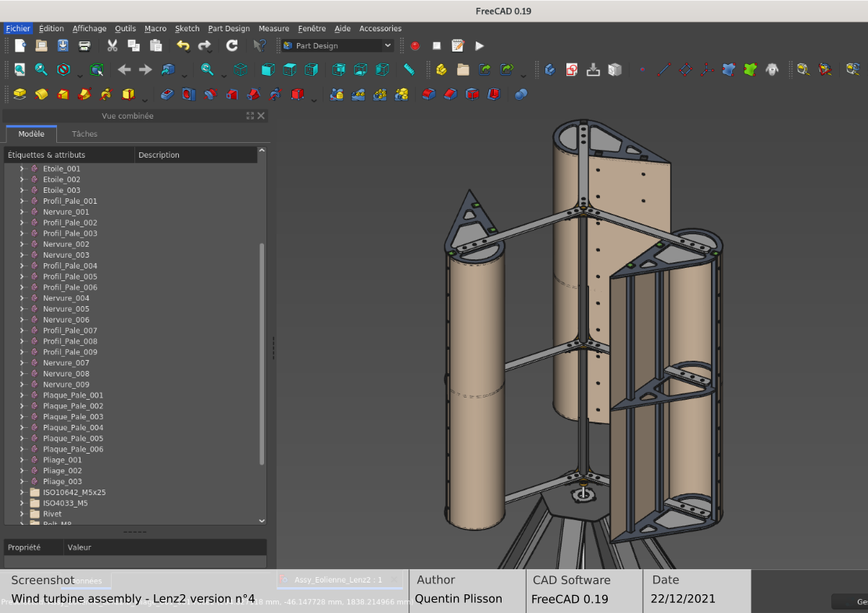
Task: Open the Sketch menu
Action: [187, 29]
